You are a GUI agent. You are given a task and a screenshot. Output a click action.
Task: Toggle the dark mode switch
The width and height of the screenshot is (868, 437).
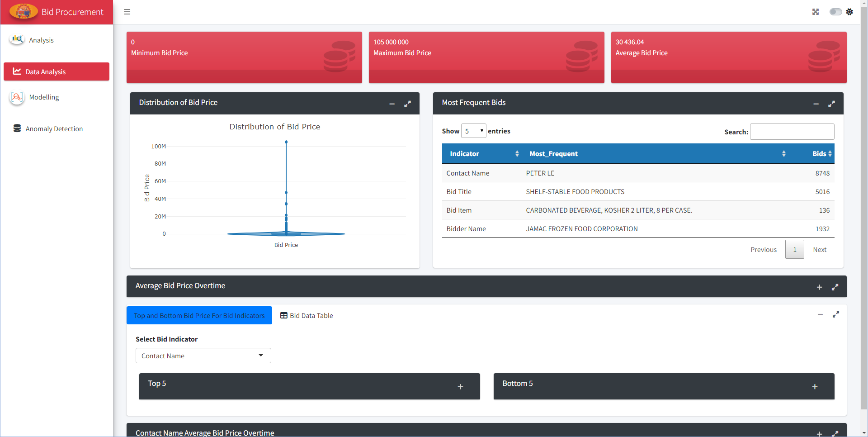835,12
